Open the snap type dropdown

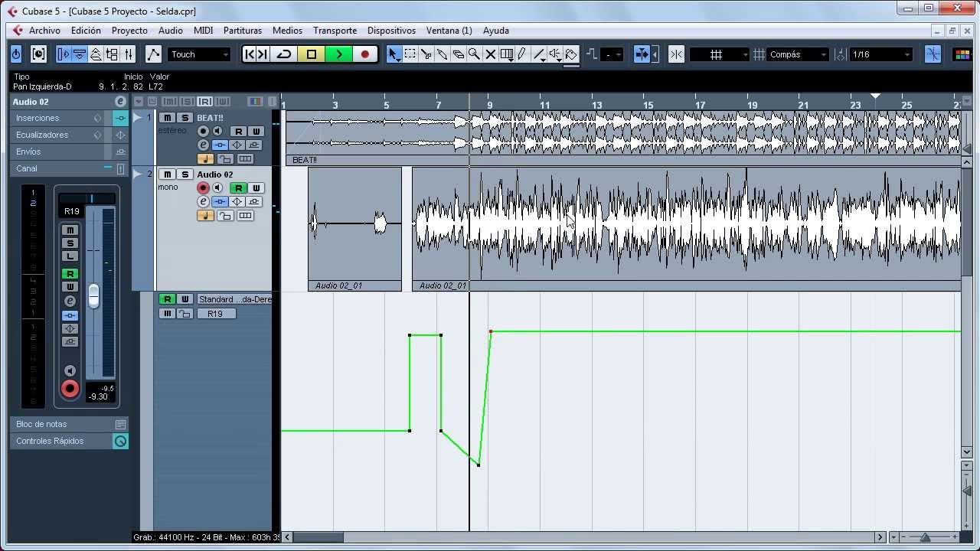[720, 54]
